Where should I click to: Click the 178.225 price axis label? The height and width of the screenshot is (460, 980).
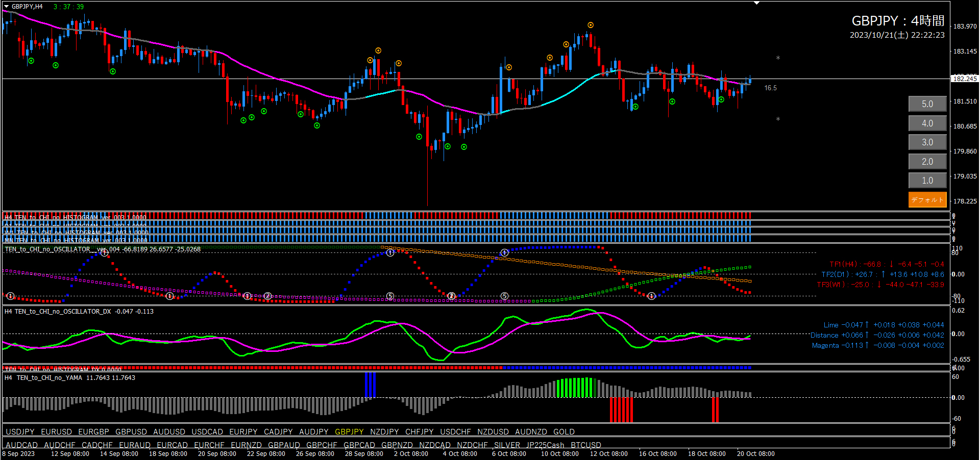965,201
